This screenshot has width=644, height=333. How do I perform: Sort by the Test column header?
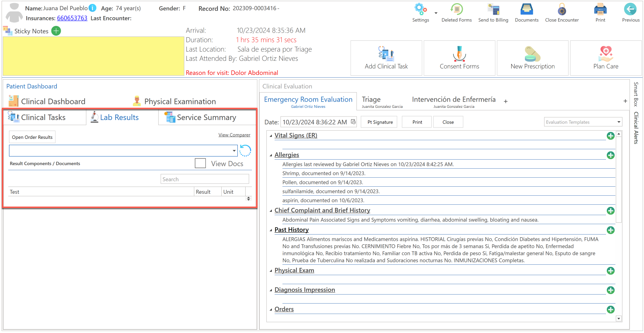101,192
